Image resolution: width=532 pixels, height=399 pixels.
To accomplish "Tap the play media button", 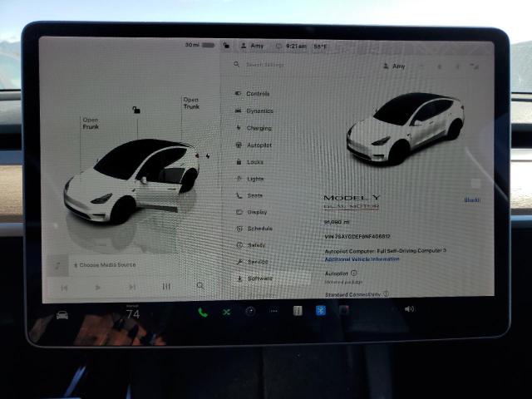I will (x=98, y=288).
